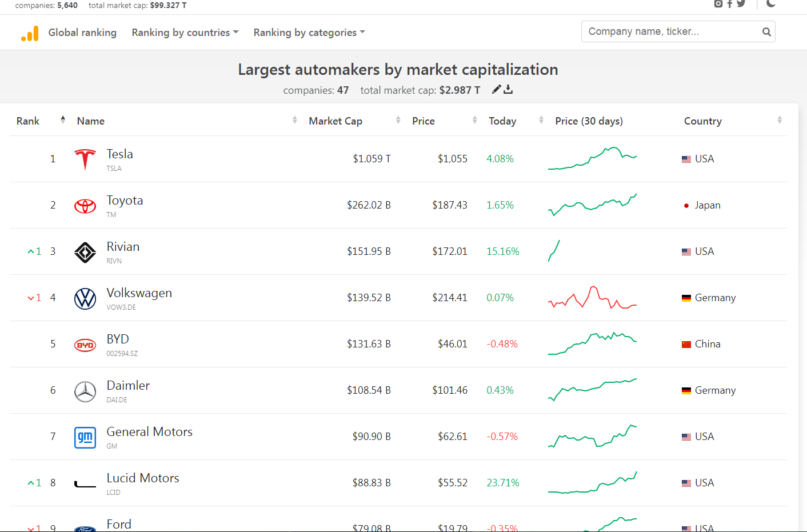Viewport: 807px width, 532px height.
Task: Open the Toyota company link
Action: pos(125,201)
